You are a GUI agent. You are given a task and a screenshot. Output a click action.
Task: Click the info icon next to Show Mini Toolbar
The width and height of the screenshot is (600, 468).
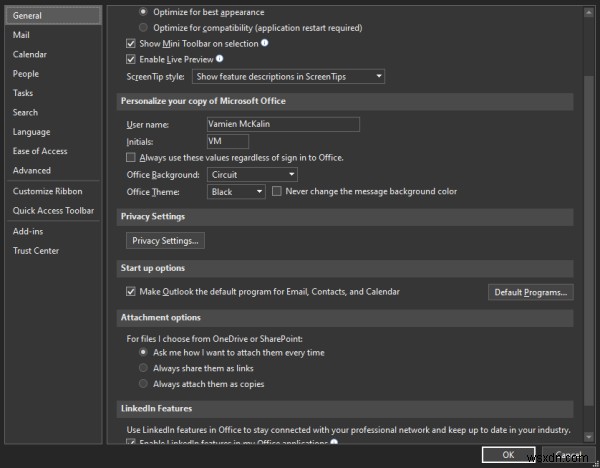(x=264, y=43)
